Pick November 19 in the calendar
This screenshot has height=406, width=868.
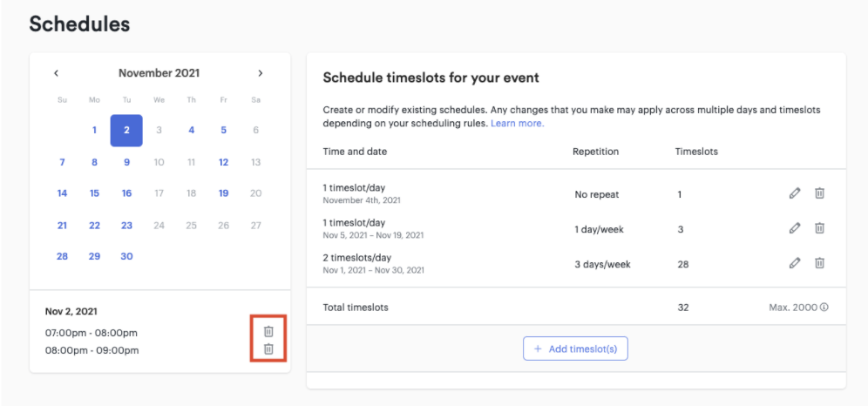point(224,193)
